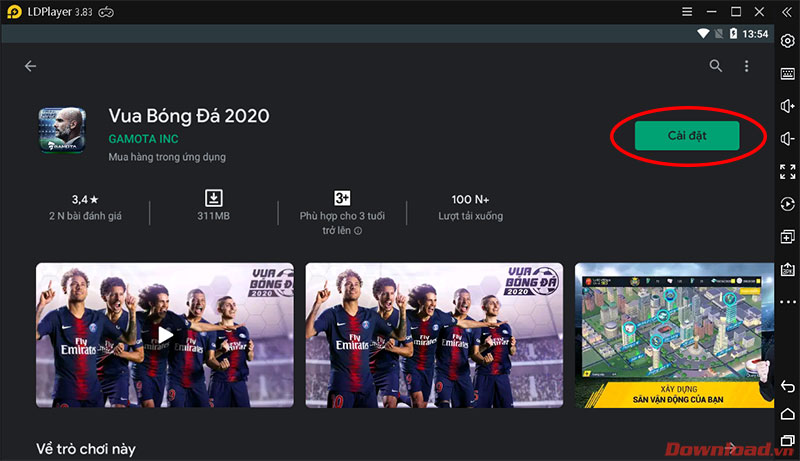Click the 311MB download size icon
The height and width of the screenshot is (461, 800).
214,197
